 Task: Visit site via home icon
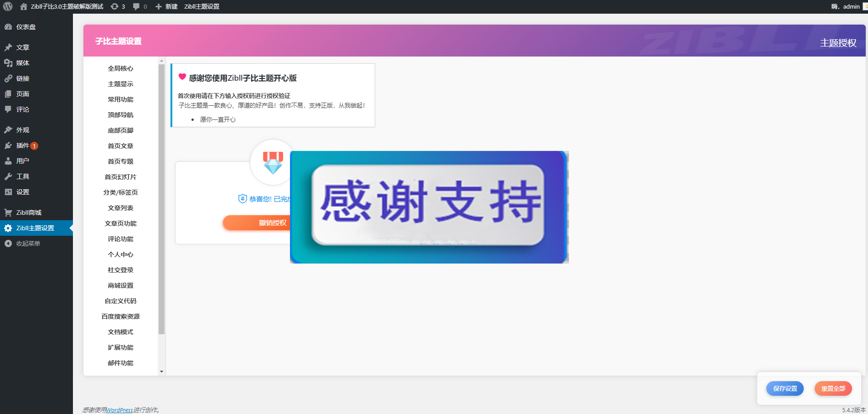[24, 6]
